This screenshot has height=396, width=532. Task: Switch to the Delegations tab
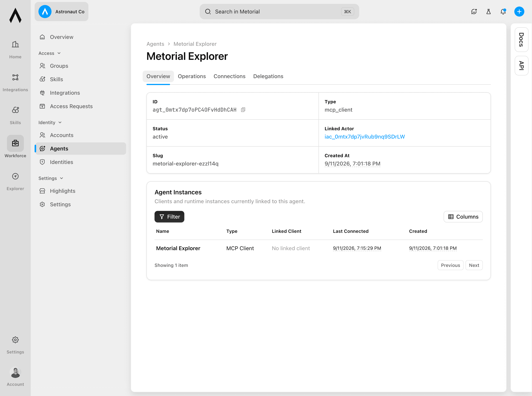click(268, 76)
